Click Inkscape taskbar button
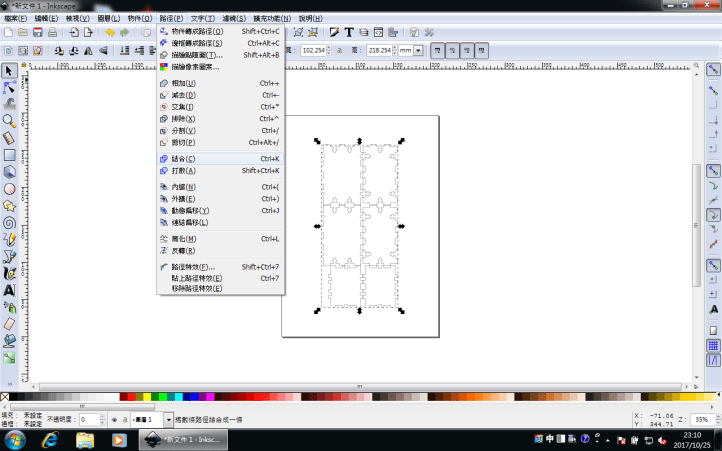Screen dimensions: 722x451 pyautogui.click(x=182, y=440)
